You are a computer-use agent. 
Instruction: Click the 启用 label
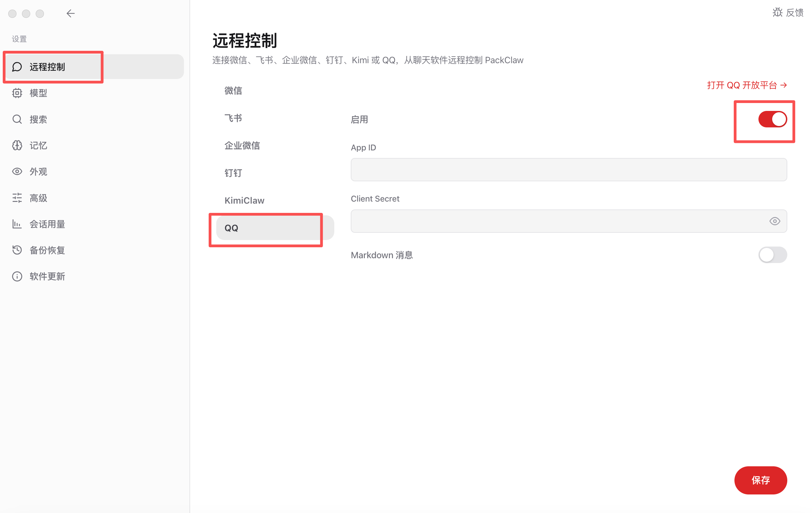[x=359, y=119]
